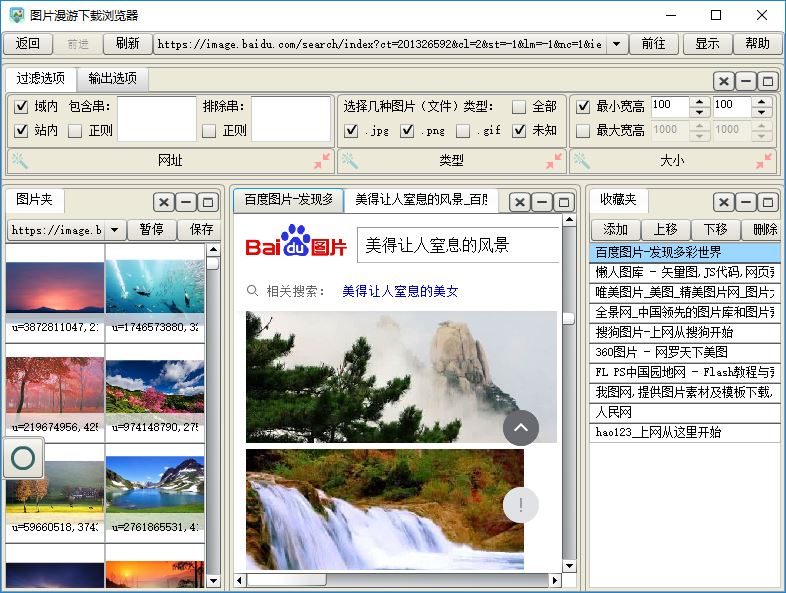
Task: Enable the 最大宽高 checkbox
Action: [582, 131]
